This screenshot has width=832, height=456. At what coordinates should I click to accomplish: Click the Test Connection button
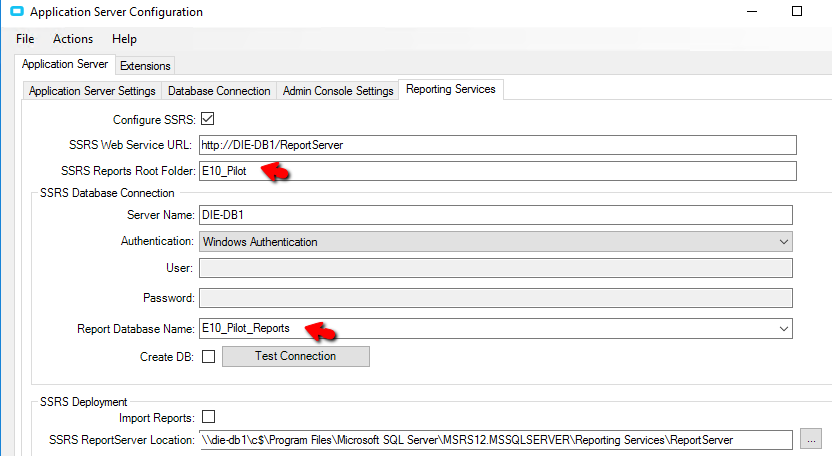coord(296,356)
